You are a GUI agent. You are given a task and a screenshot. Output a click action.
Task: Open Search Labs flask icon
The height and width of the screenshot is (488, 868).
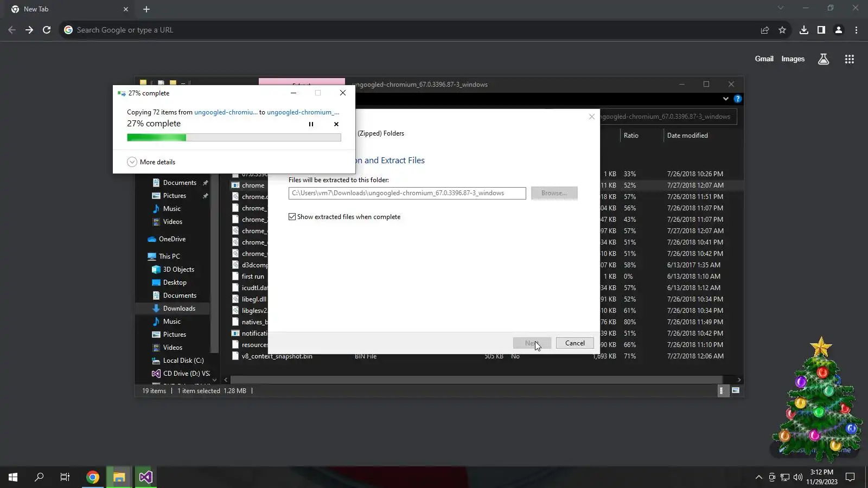coord(824,59)
